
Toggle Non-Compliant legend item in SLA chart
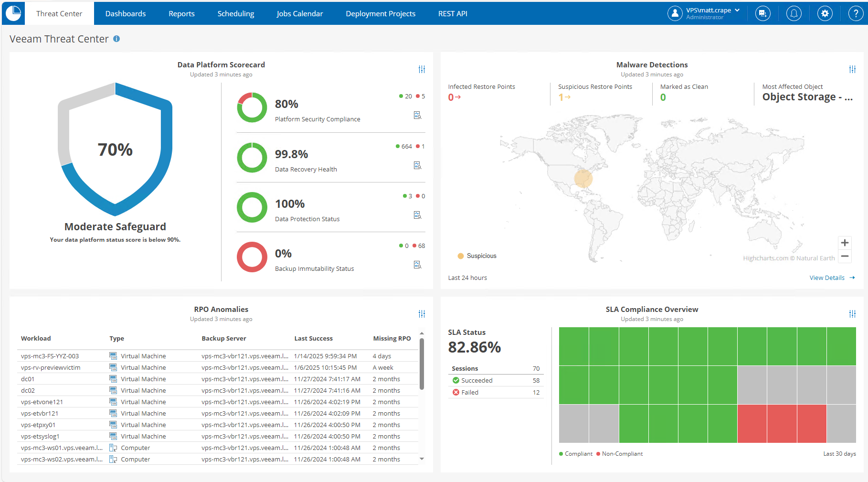click(x=622, y=454)
